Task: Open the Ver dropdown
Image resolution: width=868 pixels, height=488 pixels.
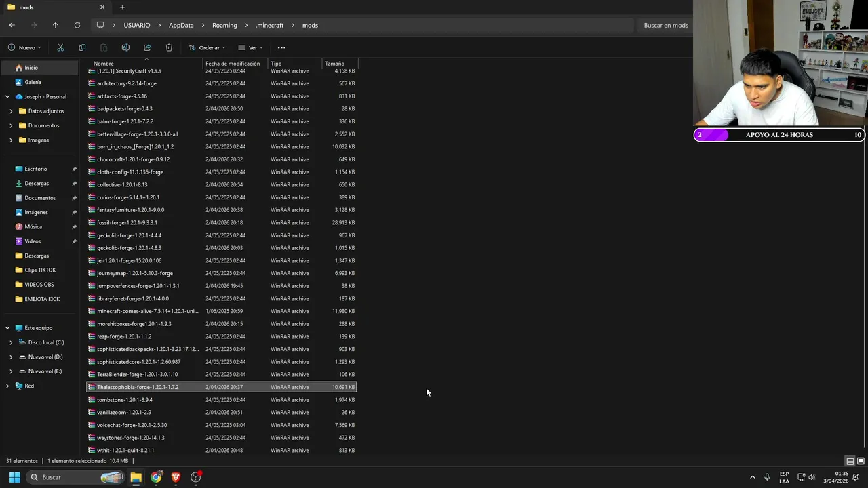Action: pyautogui.click(x=250, y=47)
